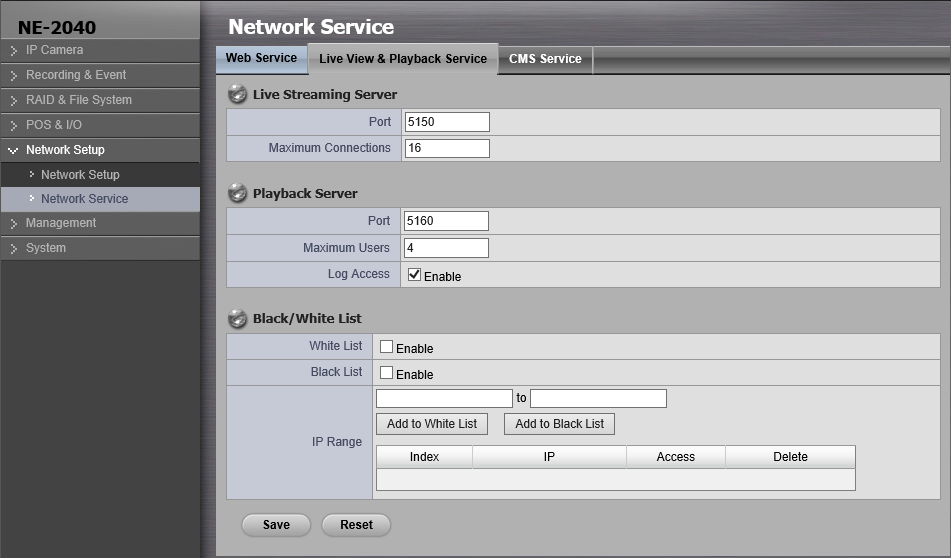Click the Live Streaming Server section icon
The width and height of the screenshot is (951, 558).
237,95
